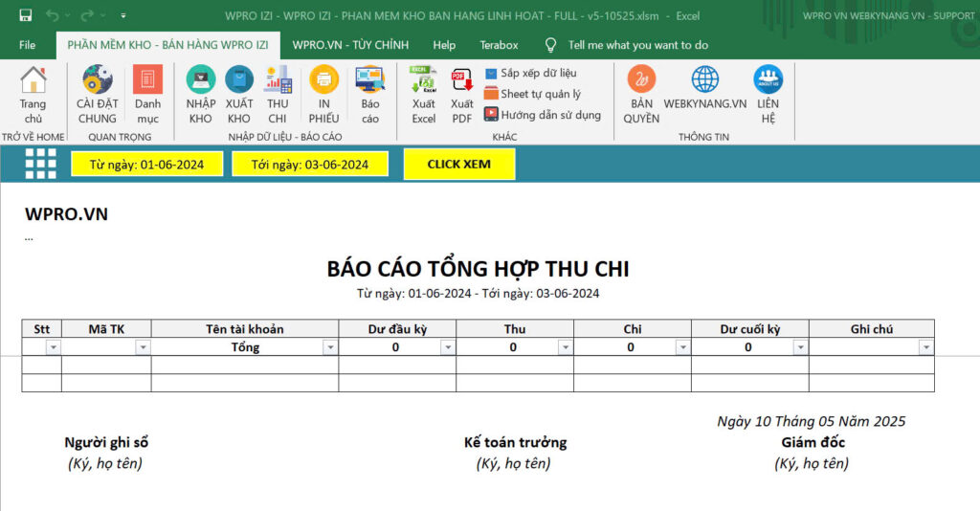Export report with Xuất PDF icon

[461, 80]
